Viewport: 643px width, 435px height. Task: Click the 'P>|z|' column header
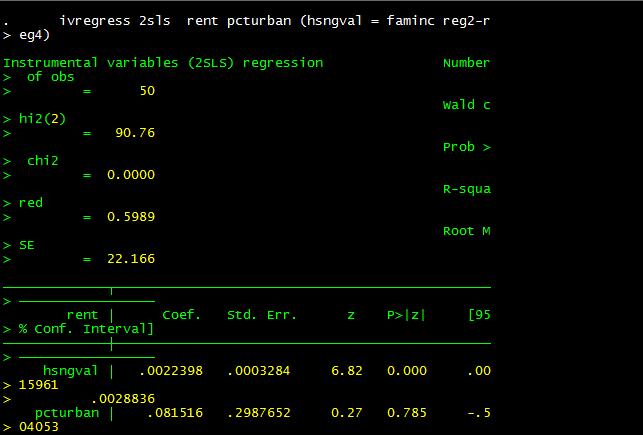point(406,315)
